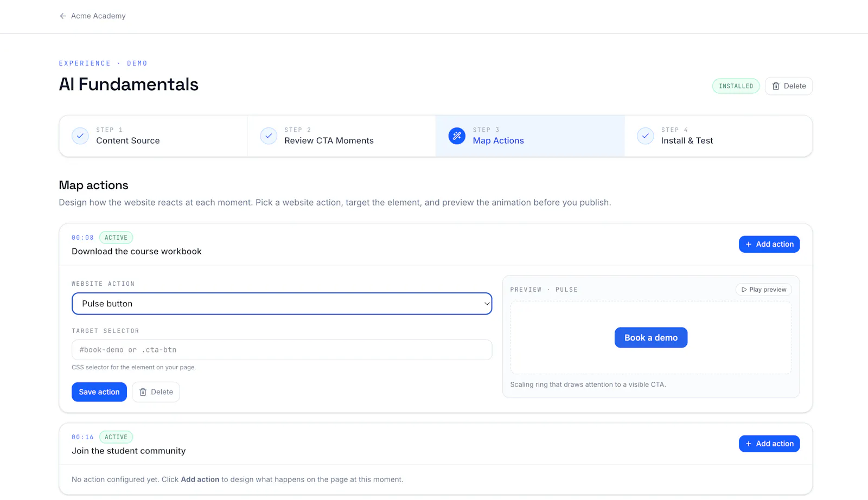Click the play triangle icon in Play preview
The image size is (868, 500).
point(744,290)
